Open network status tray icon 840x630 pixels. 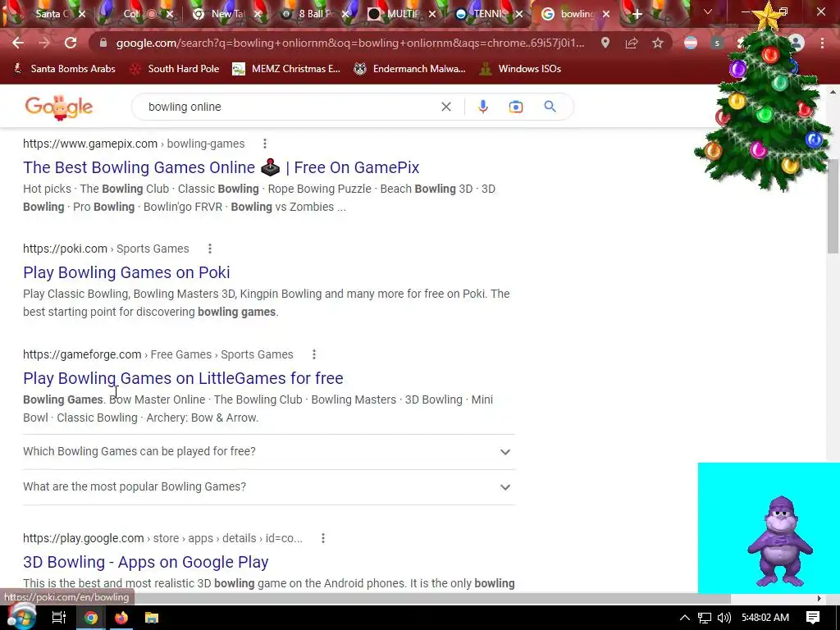705,618
